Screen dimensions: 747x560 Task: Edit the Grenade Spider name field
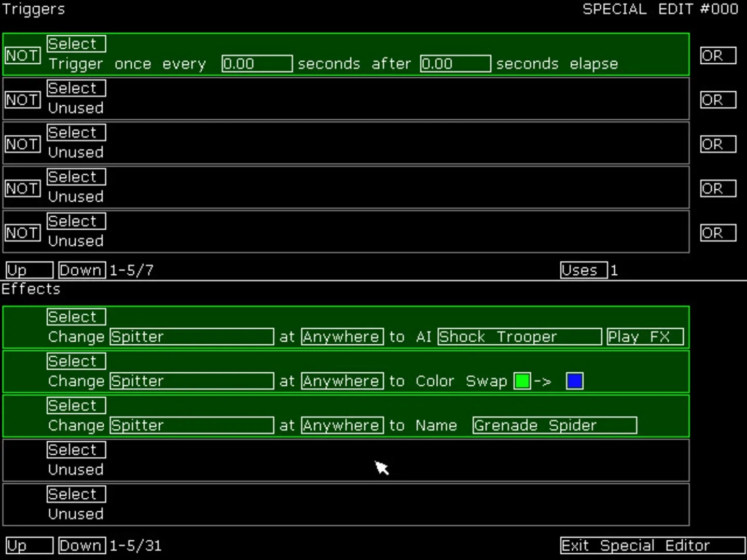click(x=554, y=426)
